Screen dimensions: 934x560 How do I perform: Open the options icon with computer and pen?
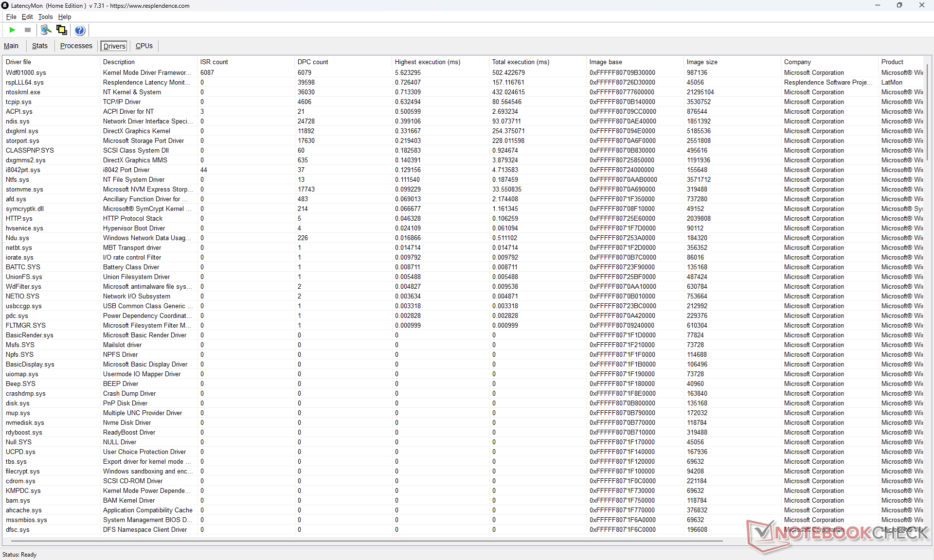point(46,30)
